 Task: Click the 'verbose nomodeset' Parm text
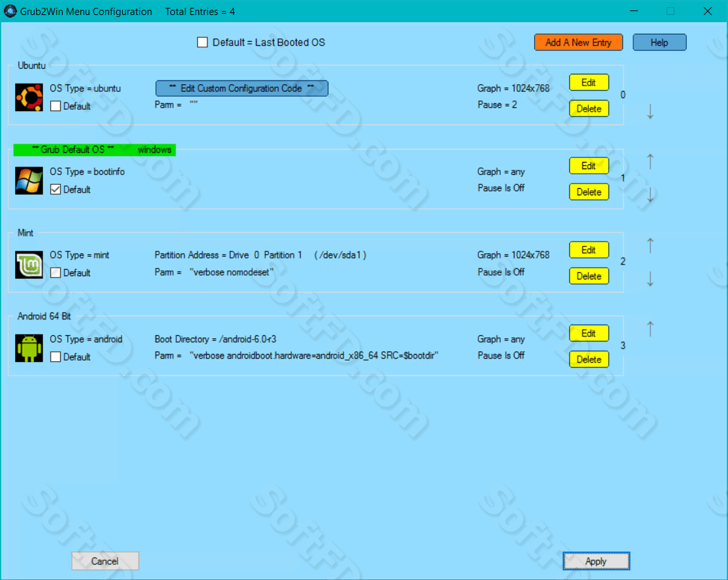(232, 272)
